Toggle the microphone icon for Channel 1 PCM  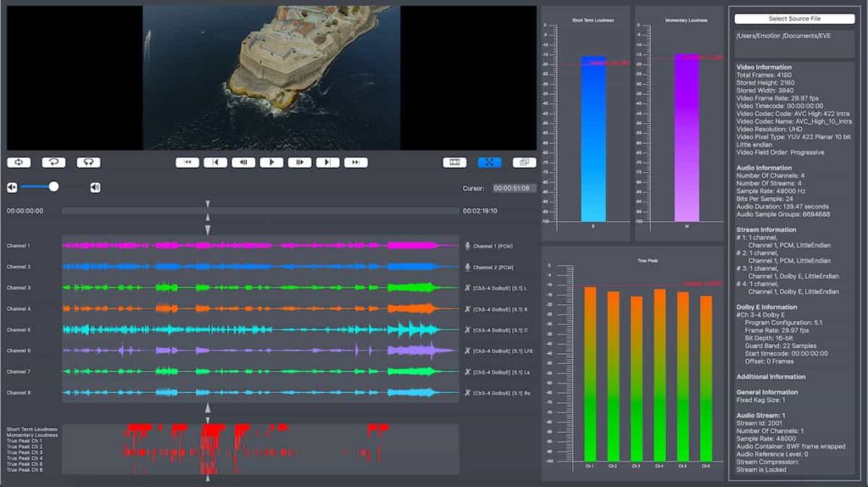click(x=467, y=246)
